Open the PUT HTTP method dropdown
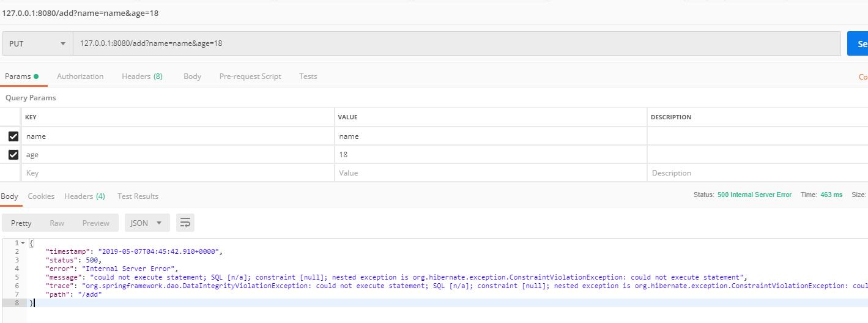 [x=37, y=43]
